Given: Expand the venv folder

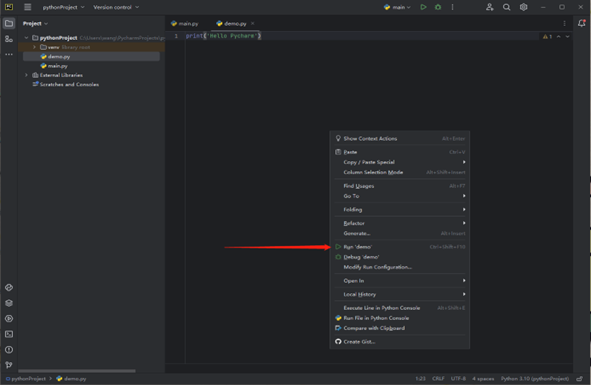Looking at the screenshot, I should (x=34, y=47).
